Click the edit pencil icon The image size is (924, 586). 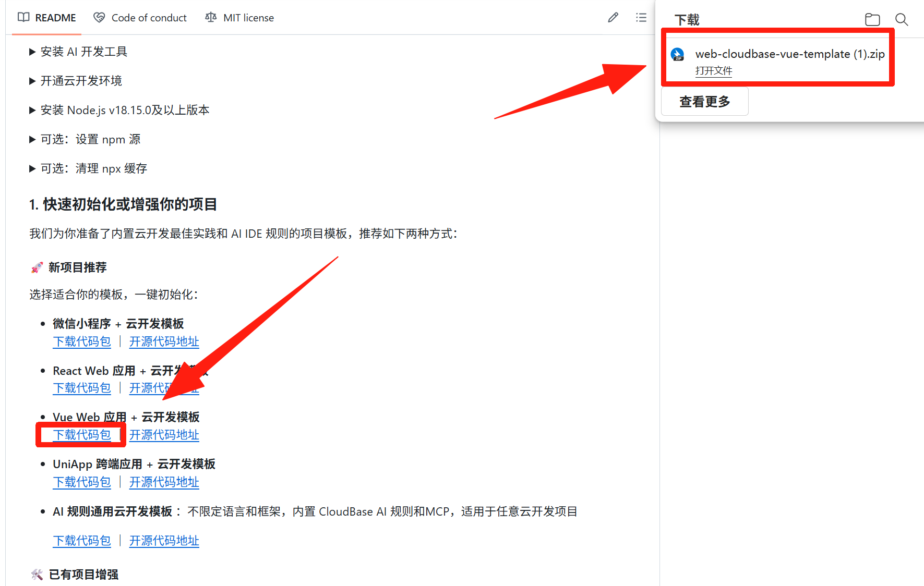pos(613,18)
